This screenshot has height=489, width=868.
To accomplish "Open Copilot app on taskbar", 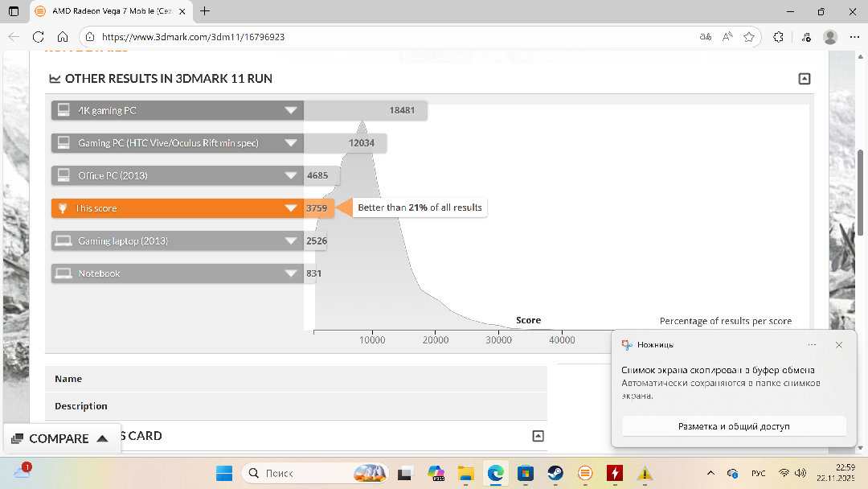I will pos(436,474).
